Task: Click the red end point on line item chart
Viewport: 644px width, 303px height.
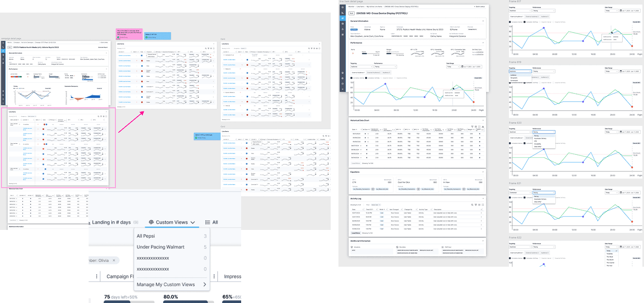Action: pos(473,102)
